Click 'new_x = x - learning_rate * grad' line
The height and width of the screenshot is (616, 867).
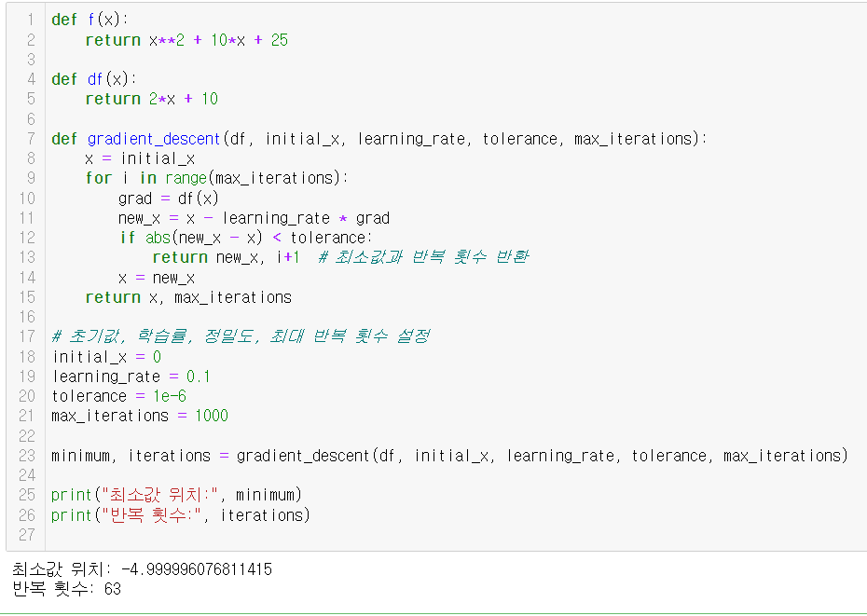pos(254,218)
